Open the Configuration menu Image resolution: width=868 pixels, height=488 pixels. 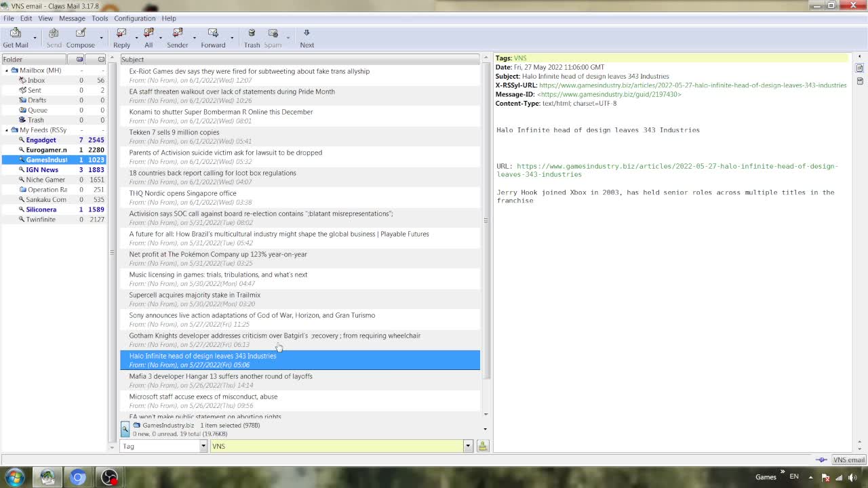click(x=134, y=18)
